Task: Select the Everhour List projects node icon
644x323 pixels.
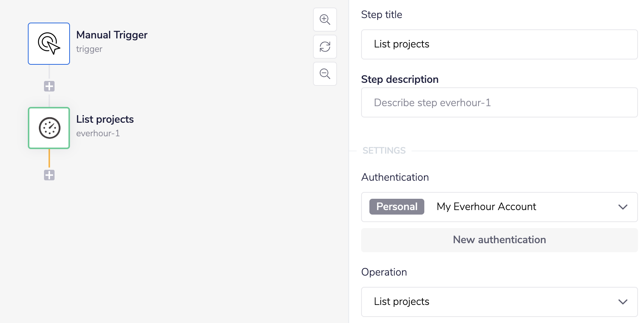Action: (49, 128)
